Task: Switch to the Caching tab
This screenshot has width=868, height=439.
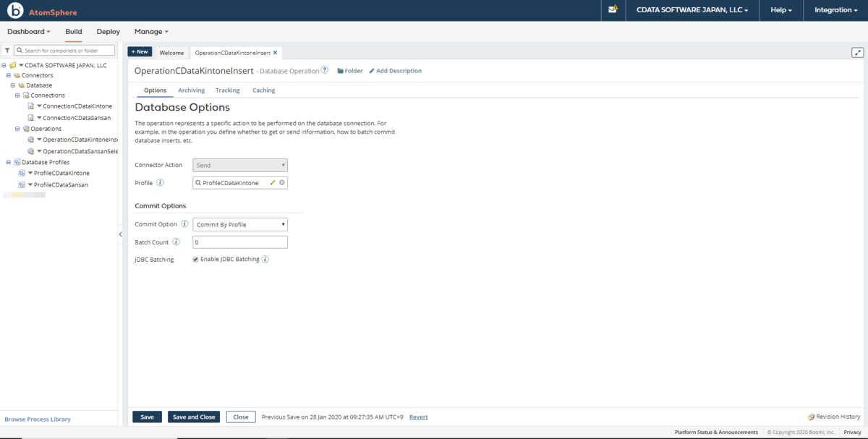Action: pyautogui.click(x=263, y=90)
